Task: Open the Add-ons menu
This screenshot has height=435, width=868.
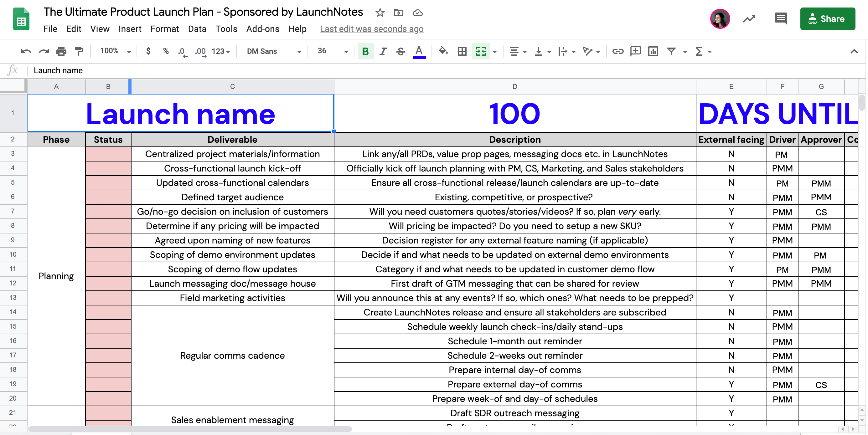Action: click(262, 29)
